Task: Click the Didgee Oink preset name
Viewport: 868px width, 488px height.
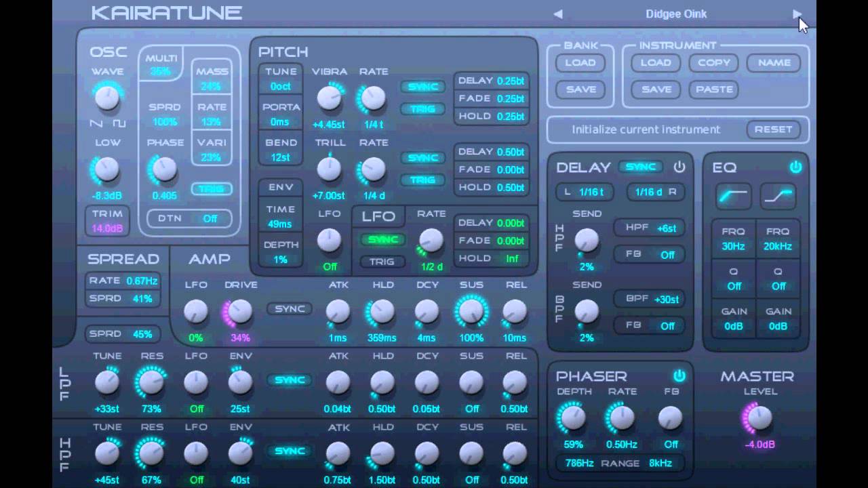Action: [x=676, y=14]
